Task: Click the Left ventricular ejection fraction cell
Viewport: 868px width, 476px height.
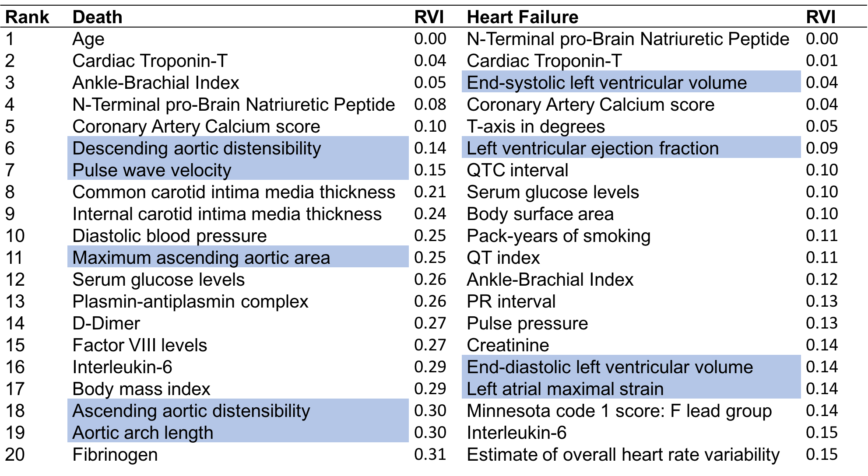Action: [x=593, y=148]
